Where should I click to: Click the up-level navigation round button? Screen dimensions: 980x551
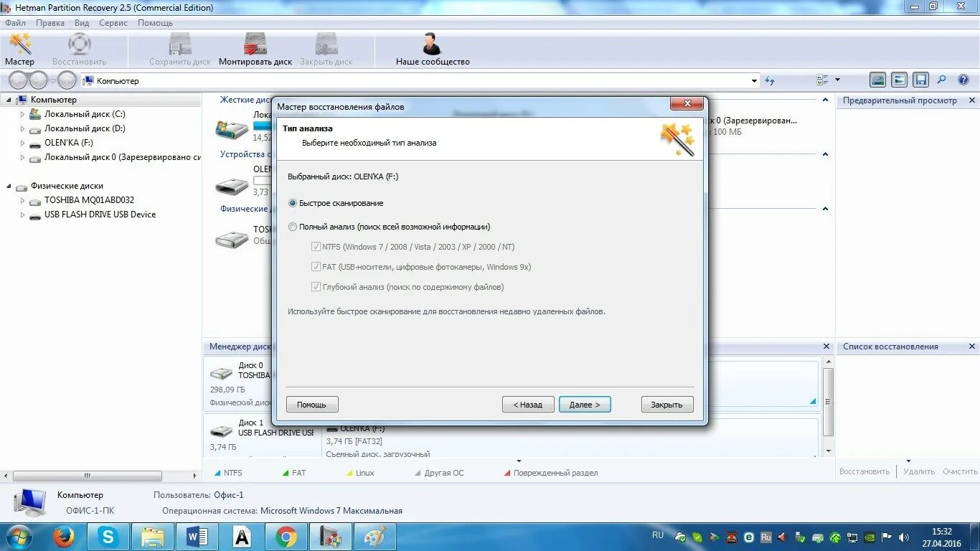pyautogui.click(x=67, y=80)
